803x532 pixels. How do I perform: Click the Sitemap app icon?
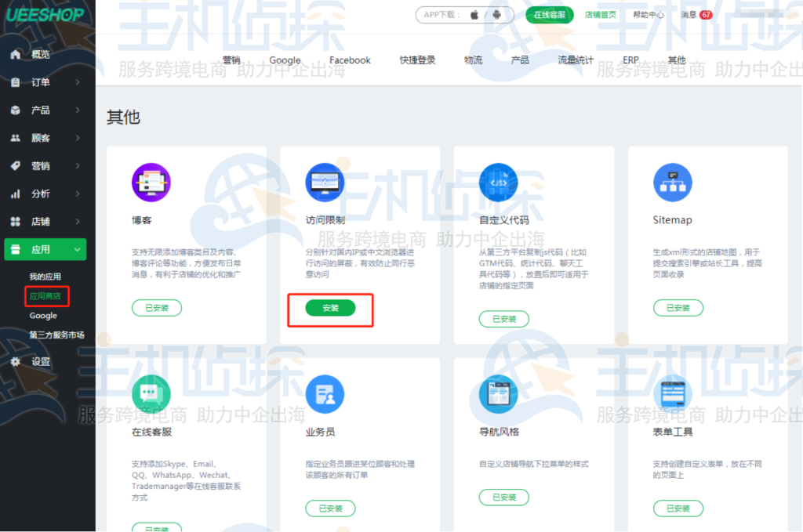point(672,183)
